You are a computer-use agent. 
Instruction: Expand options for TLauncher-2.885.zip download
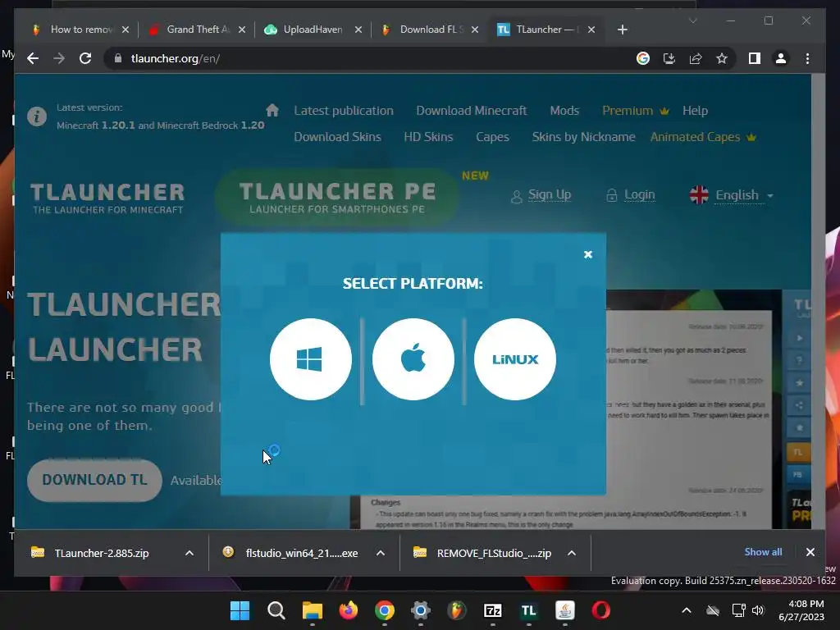(x=189, y=553)
